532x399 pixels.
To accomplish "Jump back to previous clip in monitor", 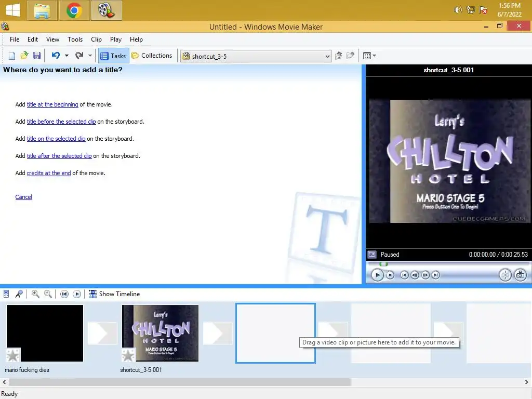I will click(x=404, y=275).
